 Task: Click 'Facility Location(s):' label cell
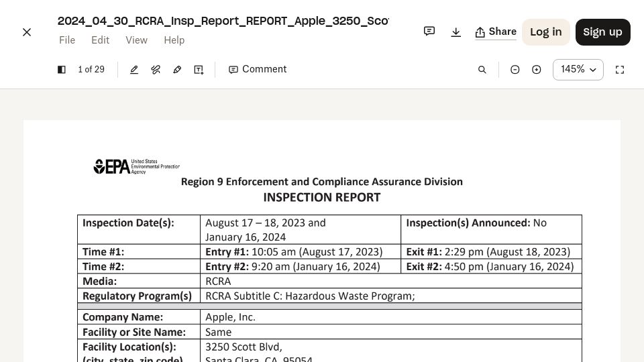(139, 351)
